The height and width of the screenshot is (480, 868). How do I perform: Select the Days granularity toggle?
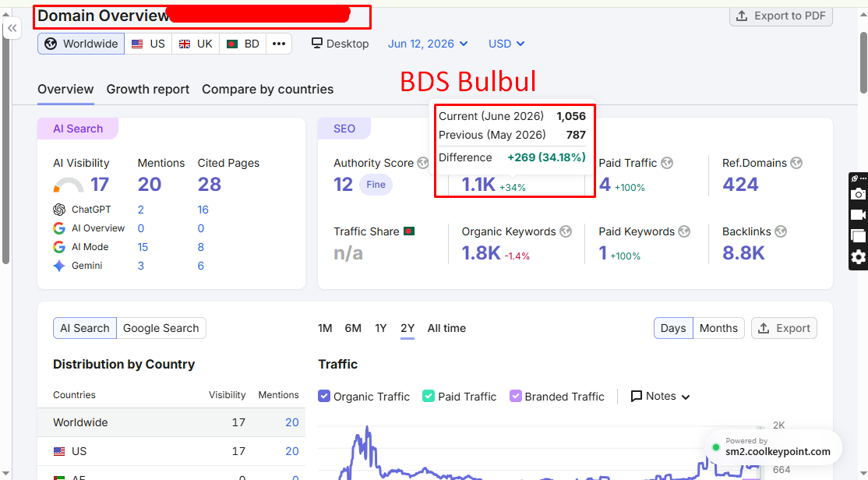point(673,328)
